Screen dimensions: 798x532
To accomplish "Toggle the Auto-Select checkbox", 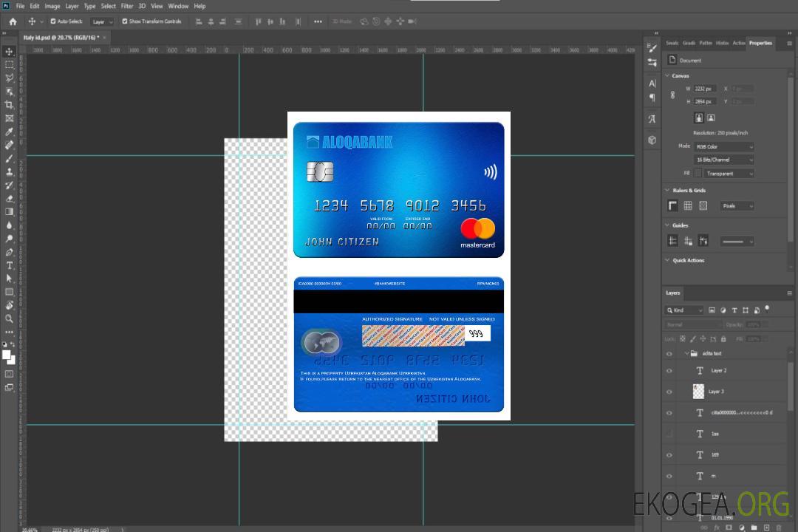I will (53, 21).
